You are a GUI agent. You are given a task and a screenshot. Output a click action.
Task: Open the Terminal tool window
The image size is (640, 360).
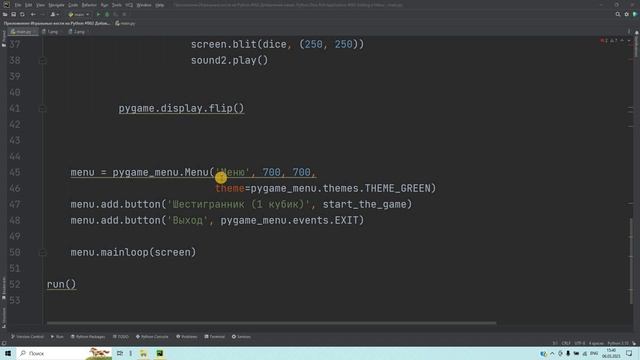click(214, 337)
